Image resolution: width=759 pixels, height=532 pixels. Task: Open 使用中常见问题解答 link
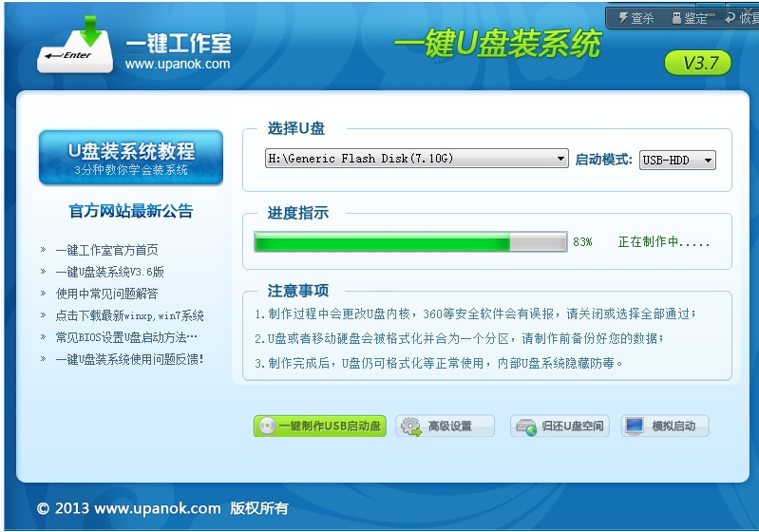106,294
